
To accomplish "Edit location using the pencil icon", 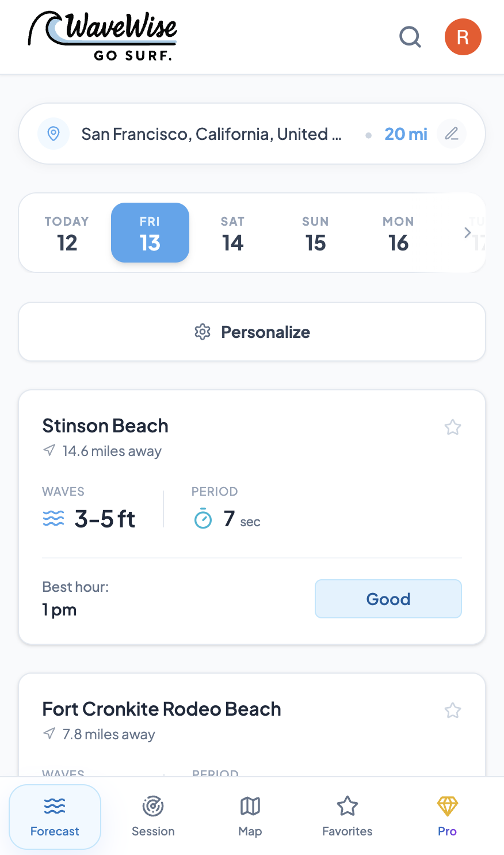I will [x=452, y=133].
